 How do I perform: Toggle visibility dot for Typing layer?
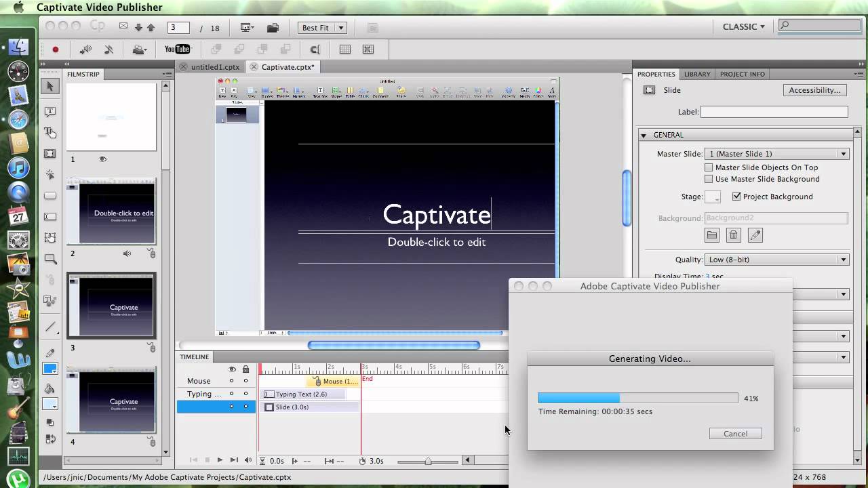click(231, 394)
